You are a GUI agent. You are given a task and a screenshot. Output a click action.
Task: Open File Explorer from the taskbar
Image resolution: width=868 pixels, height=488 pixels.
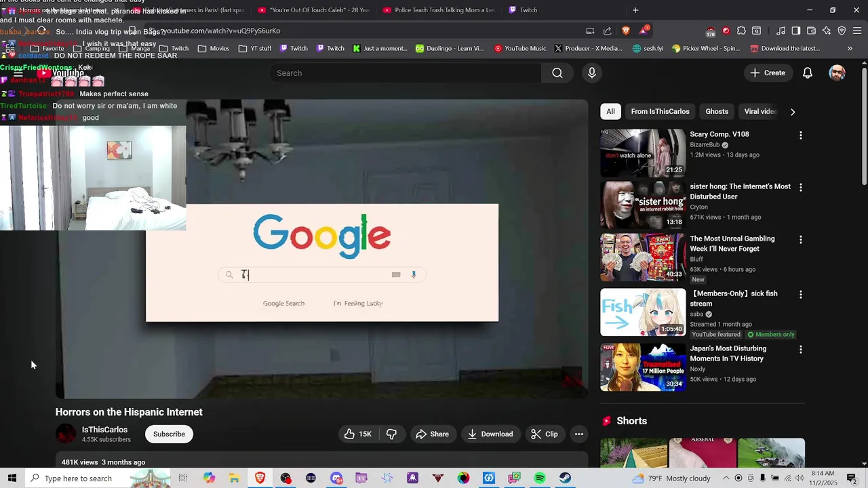[234, 479]
